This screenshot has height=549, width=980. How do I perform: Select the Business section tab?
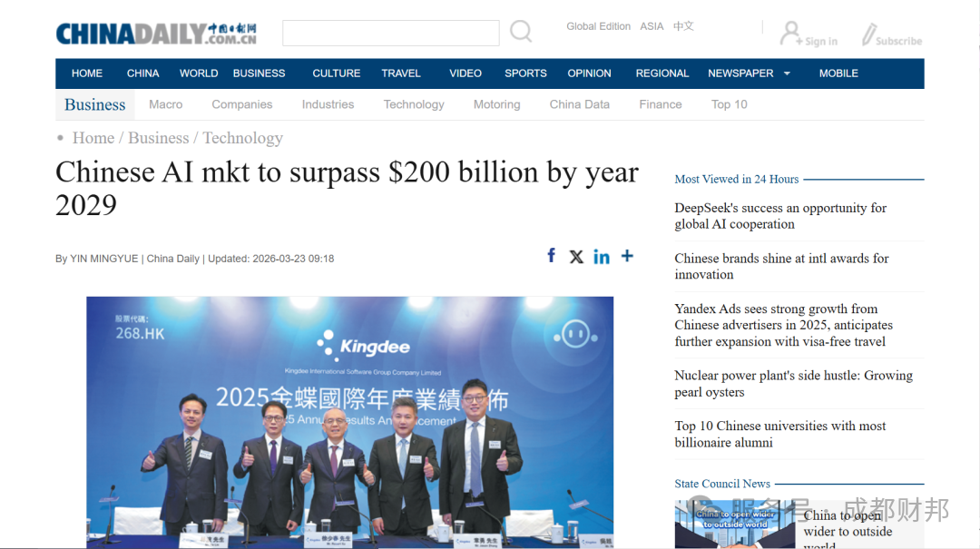click(x=95, y=104)
